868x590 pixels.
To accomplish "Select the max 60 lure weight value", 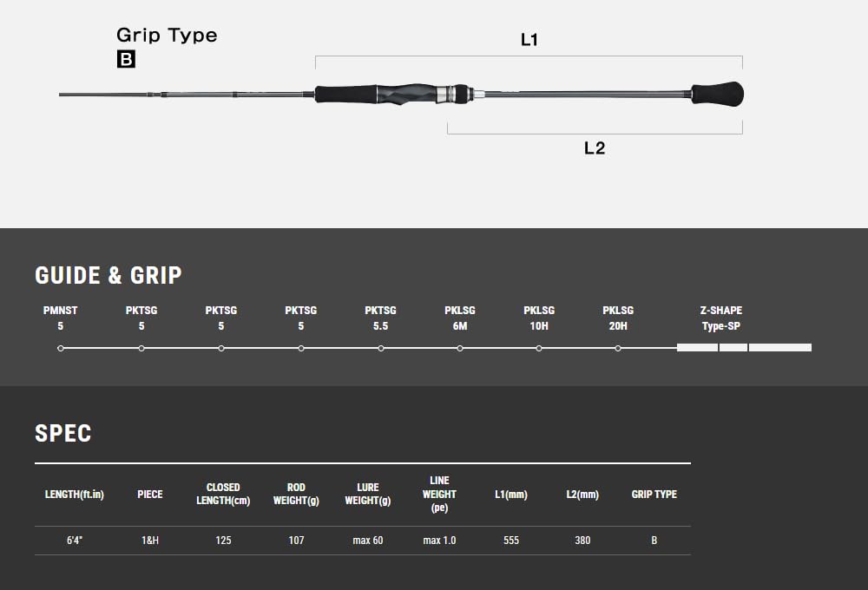I will point(366,540).
